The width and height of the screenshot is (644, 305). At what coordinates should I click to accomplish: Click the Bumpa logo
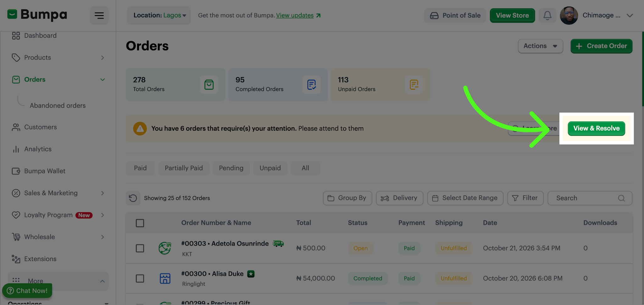(x=37, y=15)
